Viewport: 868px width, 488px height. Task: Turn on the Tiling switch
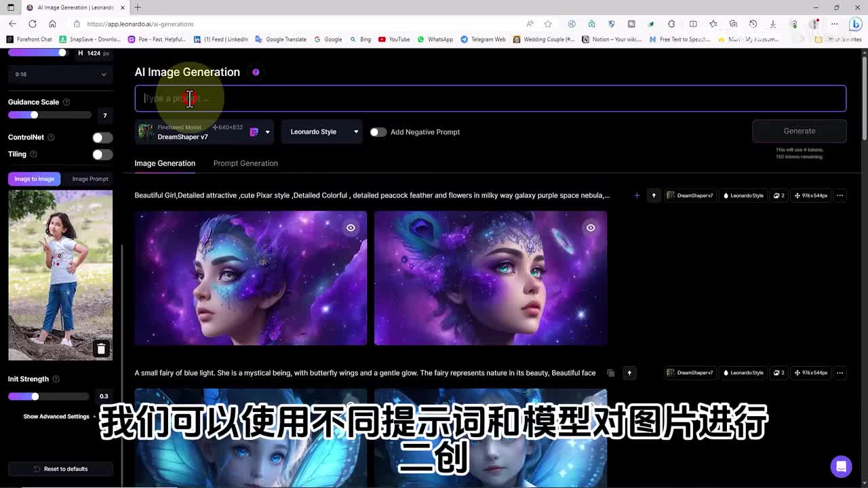102,155
